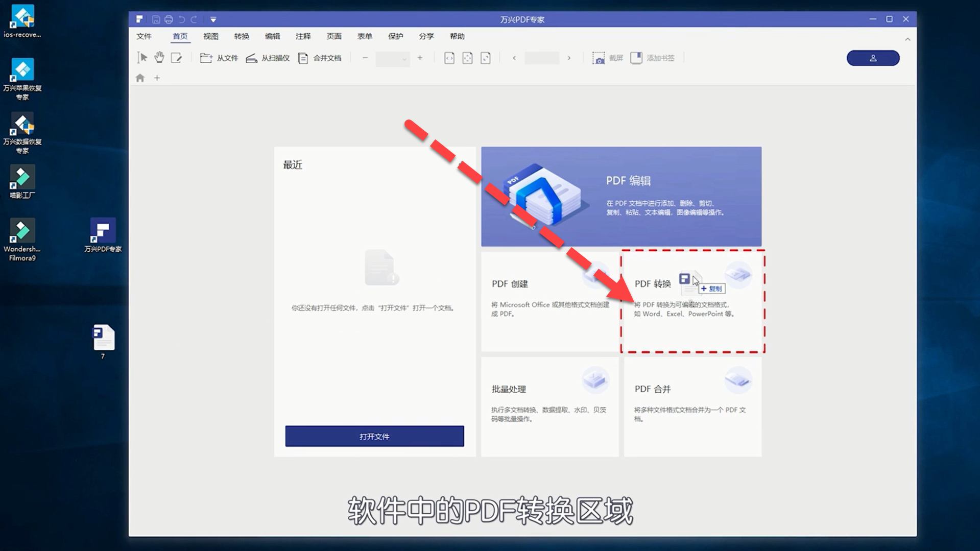This screenshot has width=980, height=551.
Task: Select the hand pan tool
Action: pos(159,58)
